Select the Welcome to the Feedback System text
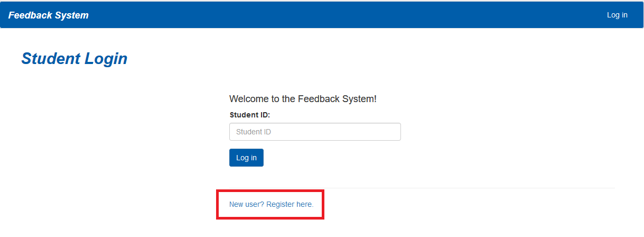The width and height of the screenshot is (644, 237). coord(303,99)
